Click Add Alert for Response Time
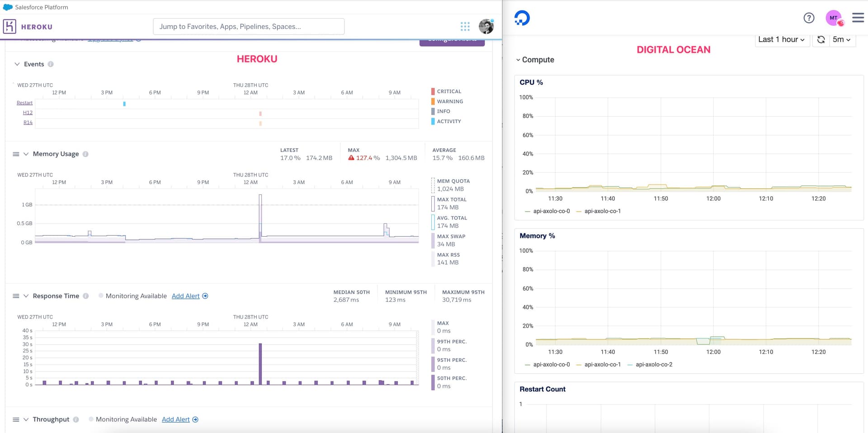The height and width of the screenshot is (433, 868). tap(185, 296)
